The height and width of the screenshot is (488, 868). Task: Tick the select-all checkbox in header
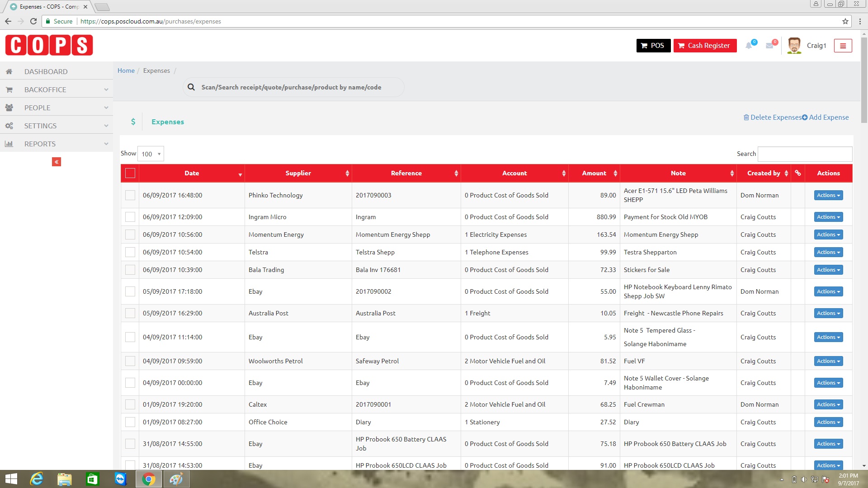130,173
